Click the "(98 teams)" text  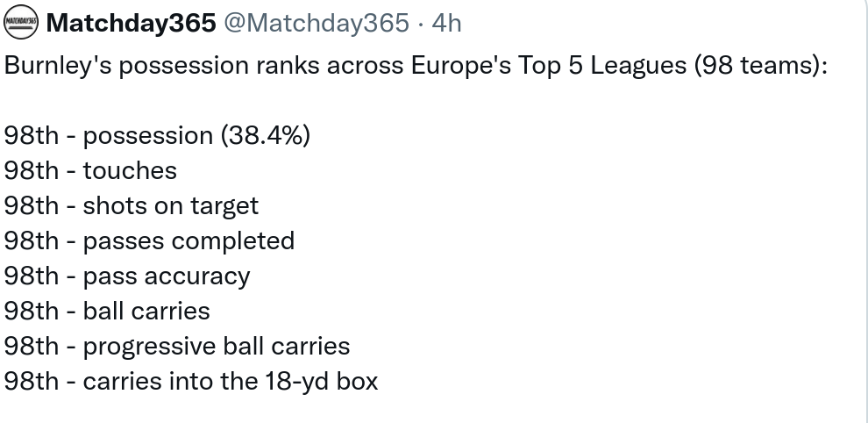point(759,66)
